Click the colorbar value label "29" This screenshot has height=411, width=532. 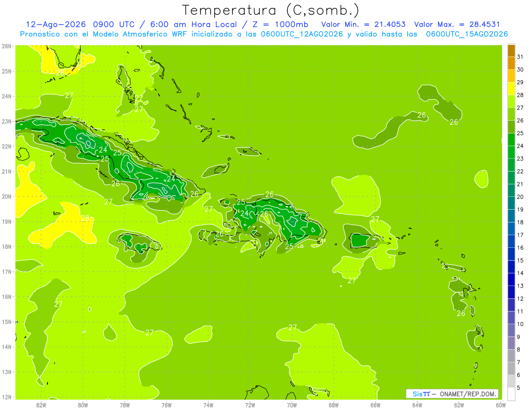(520, 82)
